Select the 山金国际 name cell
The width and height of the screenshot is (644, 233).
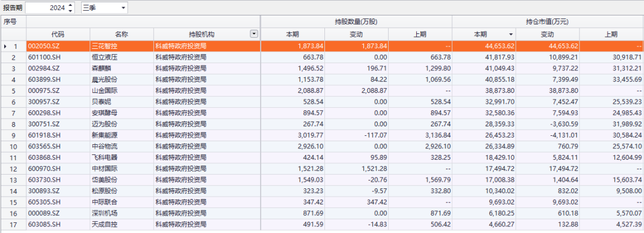[122, 91]
